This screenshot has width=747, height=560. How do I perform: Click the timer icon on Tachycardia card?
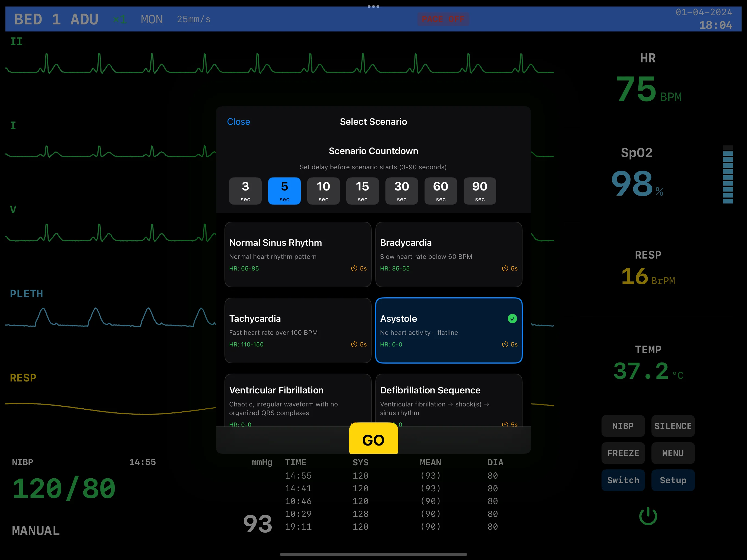click(x=354, y=344)
